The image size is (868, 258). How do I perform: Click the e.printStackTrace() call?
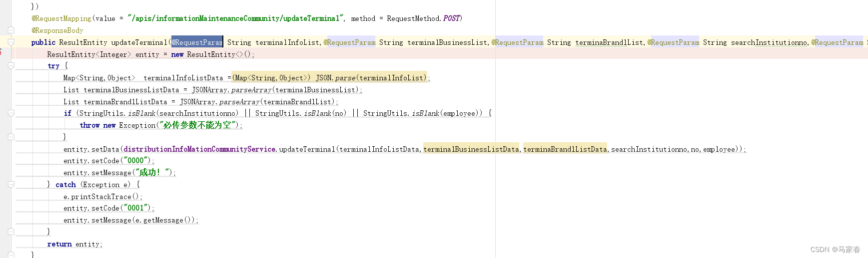click(x=103, y=197)
